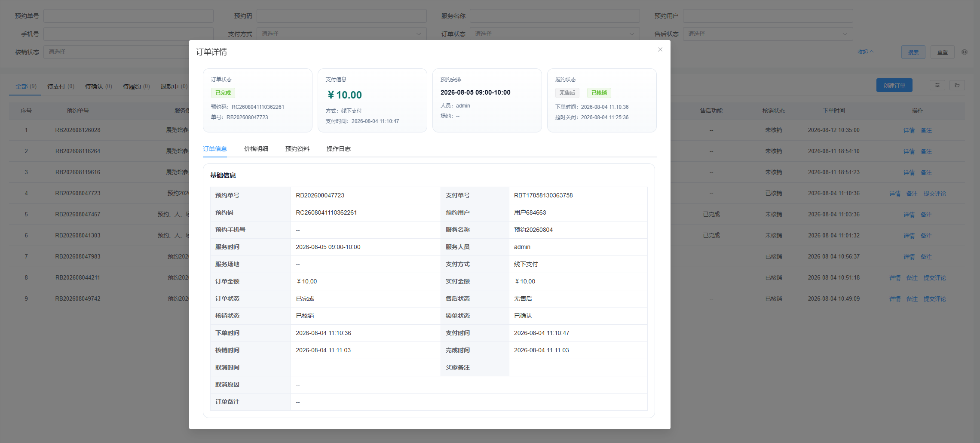Click the 预约码 value in the 基础信息 table
The width and height of the screenshot is (980, 443).
pos(326,212)
